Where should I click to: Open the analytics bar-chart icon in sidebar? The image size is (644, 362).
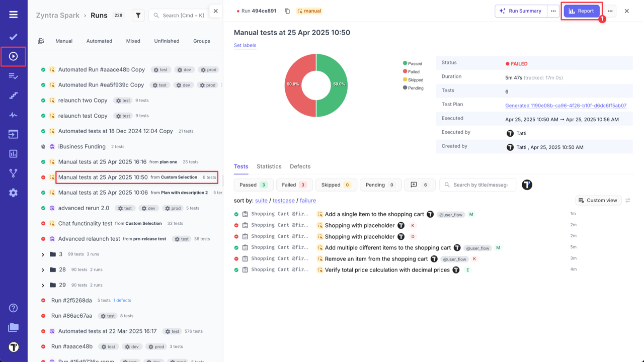coord(13,153)
